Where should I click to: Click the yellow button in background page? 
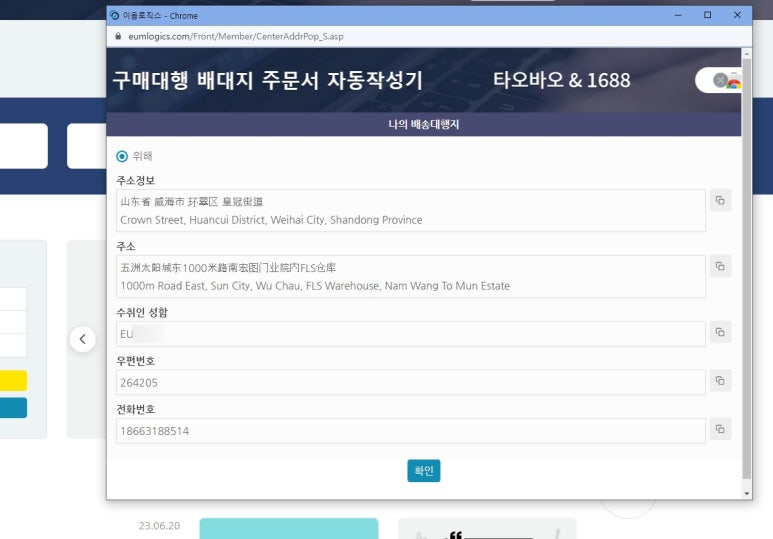click(13, 380)
